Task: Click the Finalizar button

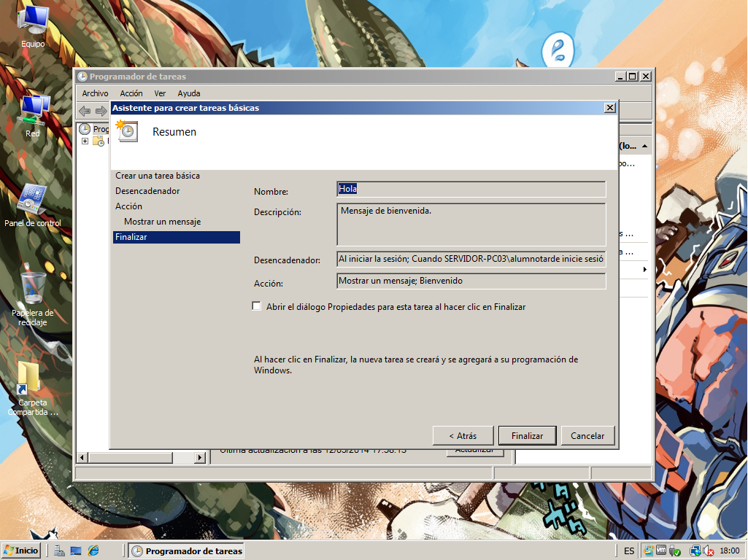Action: pyautogui.click(x=527, y=435)
